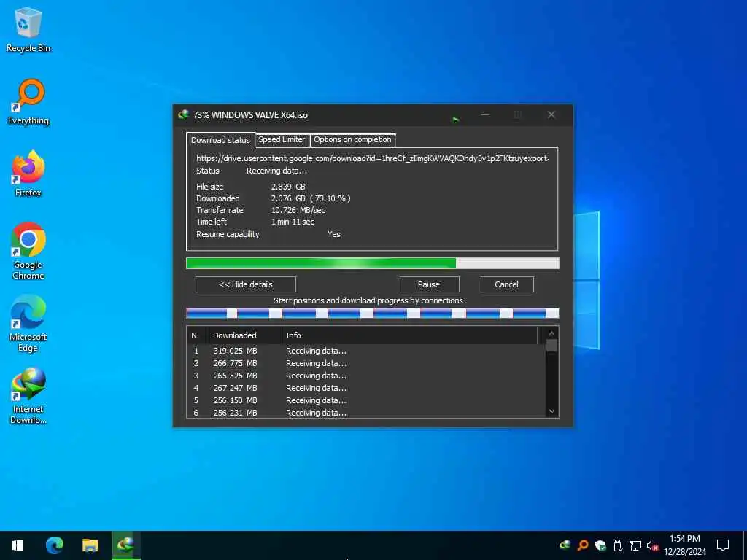Open the Recycle Bin desktop icon

pyautogui.click(x=28, y=29)
